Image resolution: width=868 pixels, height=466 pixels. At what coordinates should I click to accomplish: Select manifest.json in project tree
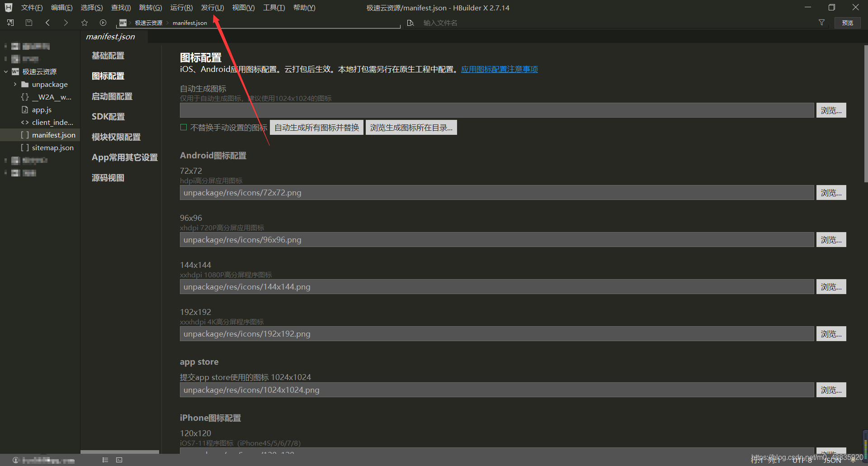(x=40, y=135)
